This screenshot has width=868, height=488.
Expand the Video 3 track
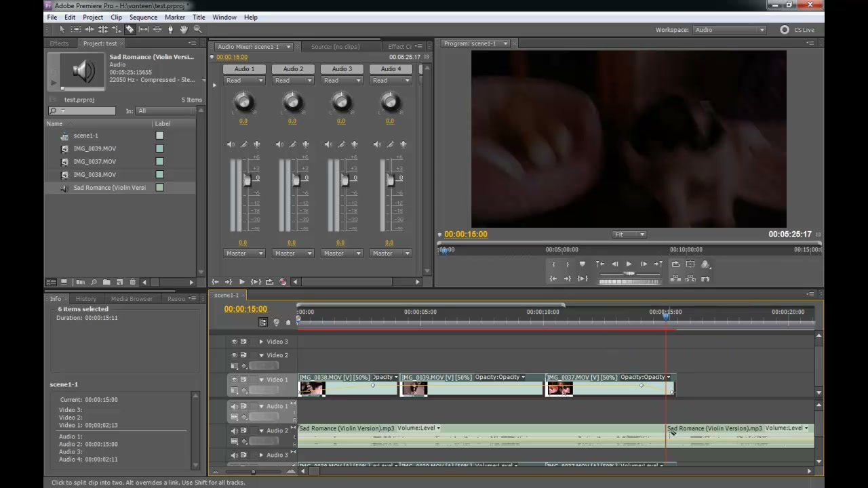[261, 342]
